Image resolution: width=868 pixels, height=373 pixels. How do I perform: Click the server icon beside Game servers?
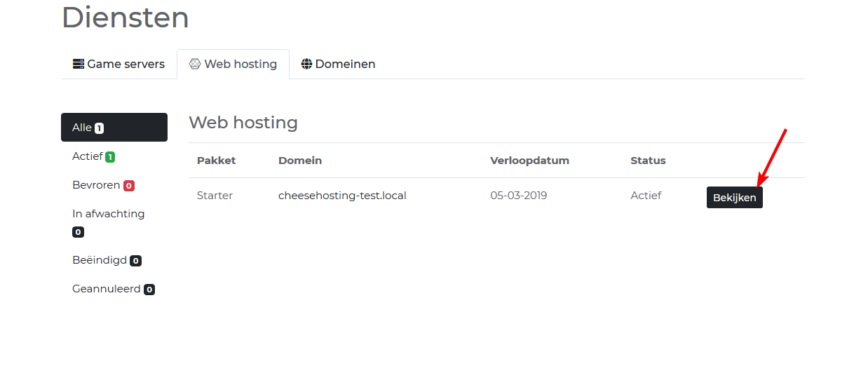79,65
